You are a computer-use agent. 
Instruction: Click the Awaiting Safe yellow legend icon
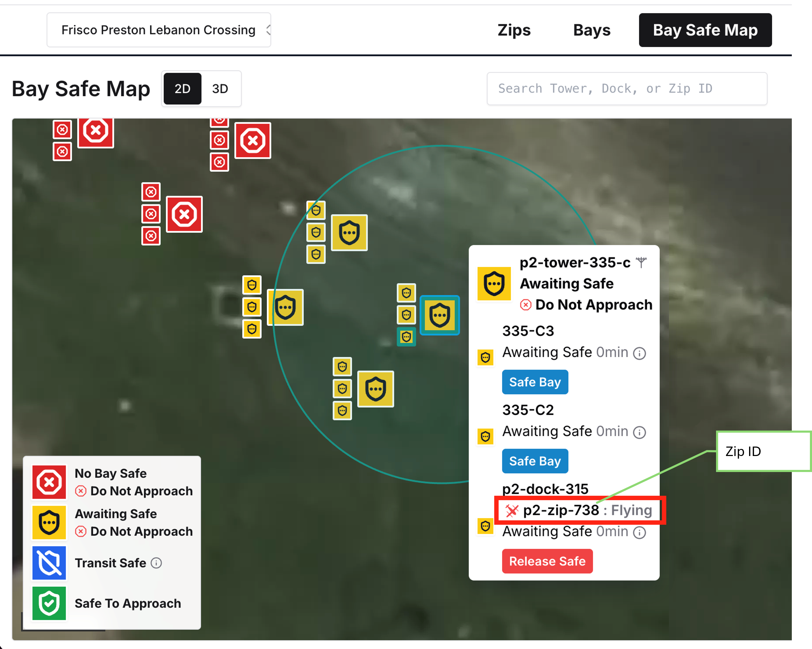(49, 522)
